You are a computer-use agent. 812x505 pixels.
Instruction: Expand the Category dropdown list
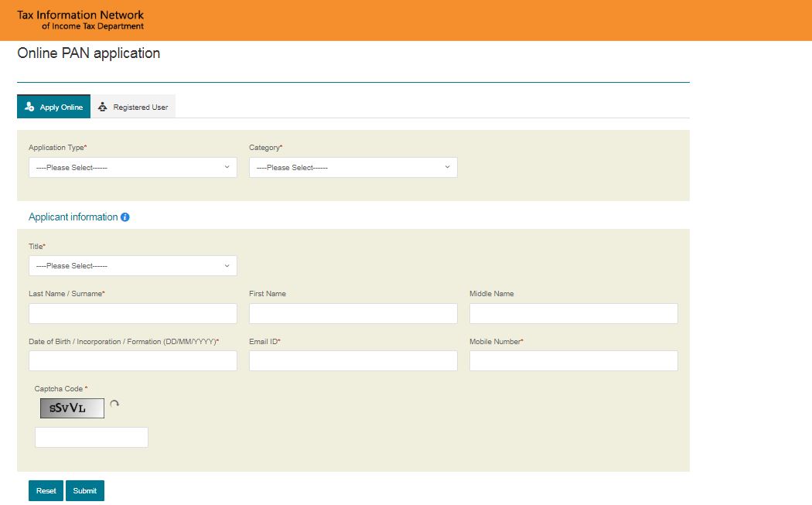point(353,168)
